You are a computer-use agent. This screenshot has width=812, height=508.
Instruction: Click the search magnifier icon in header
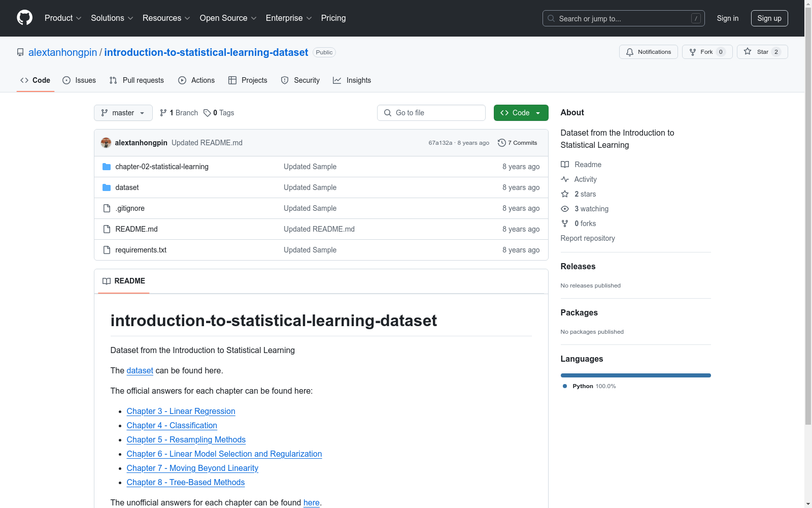(x=551, y=18)
